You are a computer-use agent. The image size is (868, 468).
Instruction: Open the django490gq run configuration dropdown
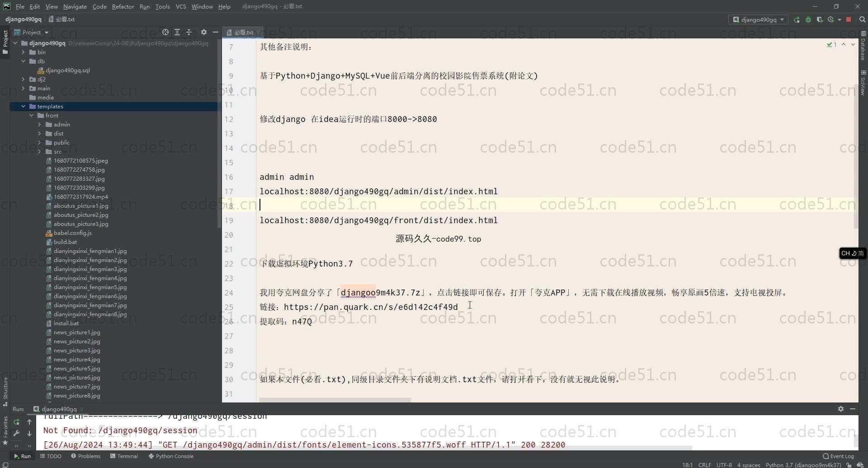pos(758,20)
